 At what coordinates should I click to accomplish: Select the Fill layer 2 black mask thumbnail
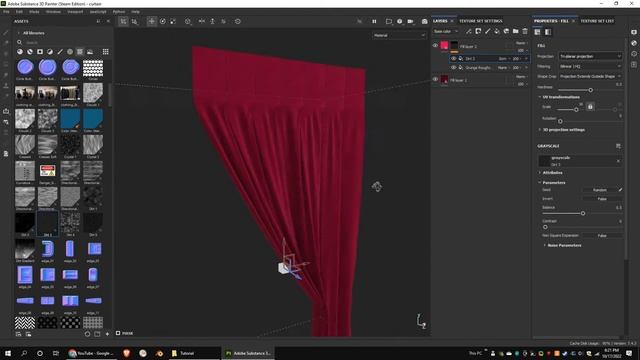[454, 45]
